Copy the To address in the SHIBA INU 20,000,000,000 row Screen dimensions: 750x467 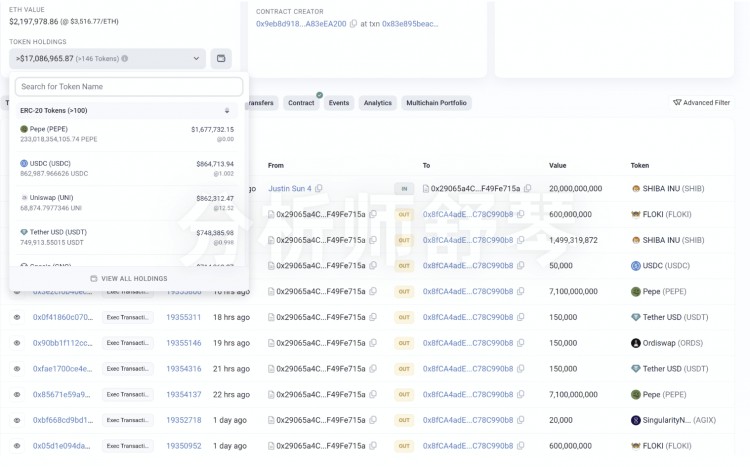click(x=528, y=189)
